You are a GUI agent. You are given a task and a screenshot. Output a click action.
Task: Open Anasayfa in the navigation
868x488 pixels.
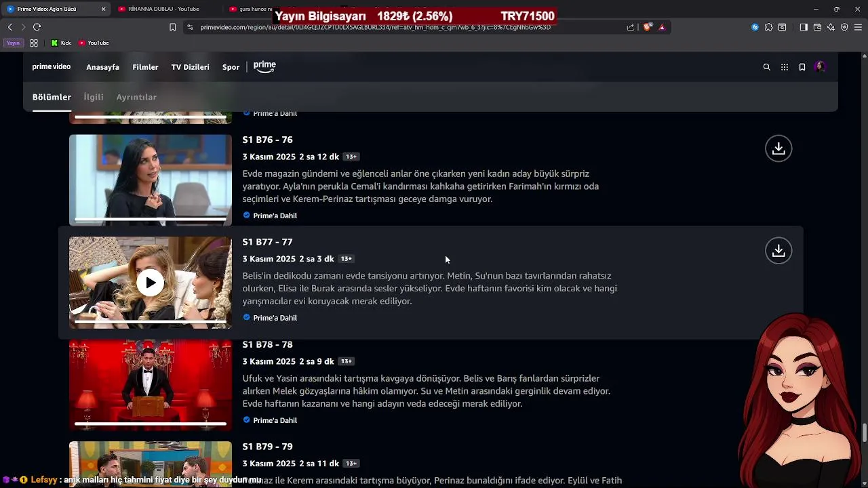click(102, 67)
